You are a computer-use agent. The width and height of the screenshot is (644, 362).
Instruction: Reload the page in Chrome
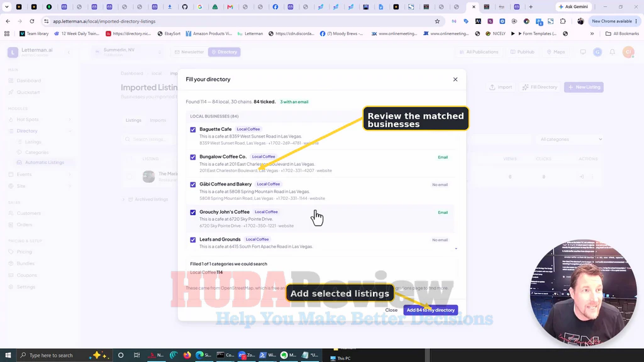click(x=32, y=21)
